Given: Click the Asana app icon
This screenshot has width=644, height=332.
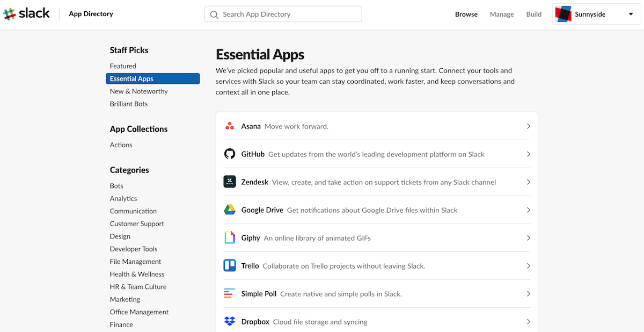Looking at the screenshot, I should [230, 126].
